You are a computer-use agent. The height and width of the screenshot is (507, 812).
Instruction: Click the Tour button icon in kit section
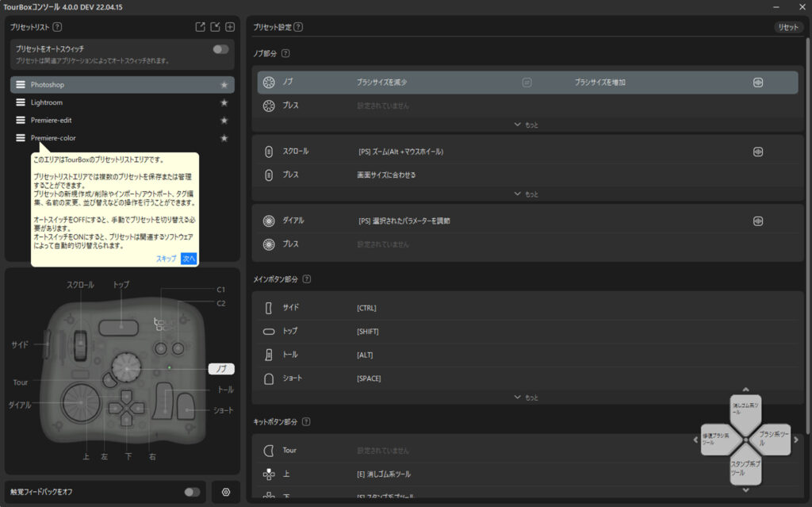269,451
